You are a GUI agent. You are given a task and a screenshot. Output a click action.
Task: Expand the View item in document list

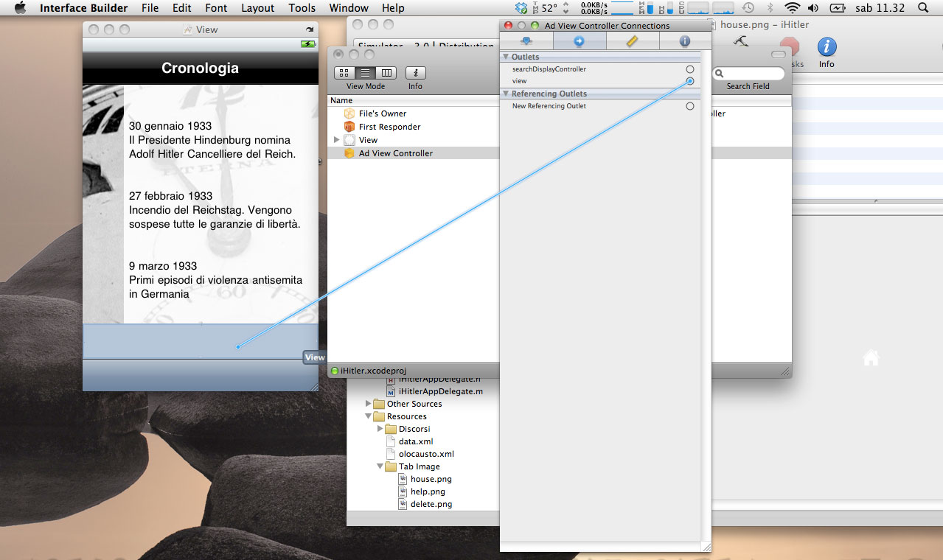point(337,140)
